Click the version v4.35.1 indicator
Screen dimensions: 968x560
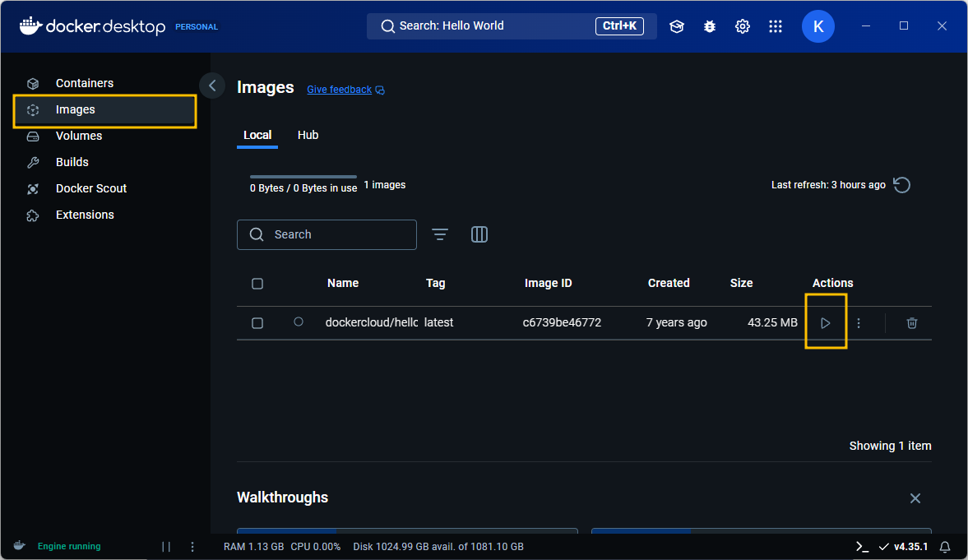tap(903, 547)
